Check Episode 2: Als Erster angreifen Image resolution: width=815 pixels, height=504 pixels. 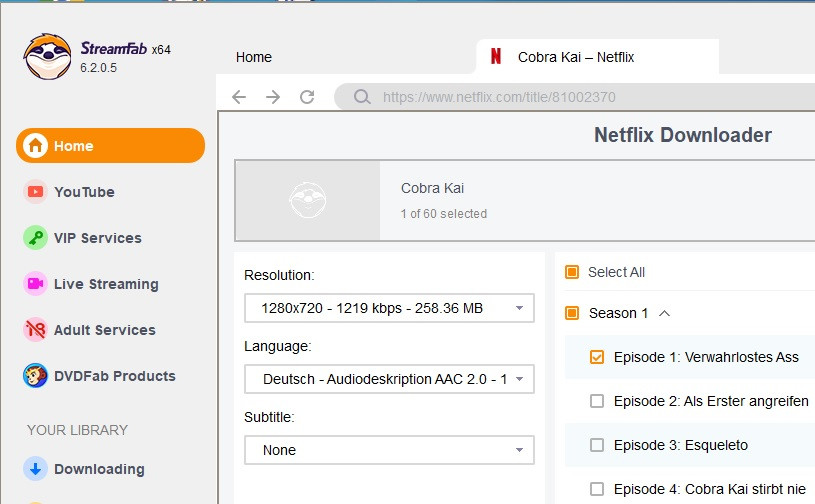[597, 401]
